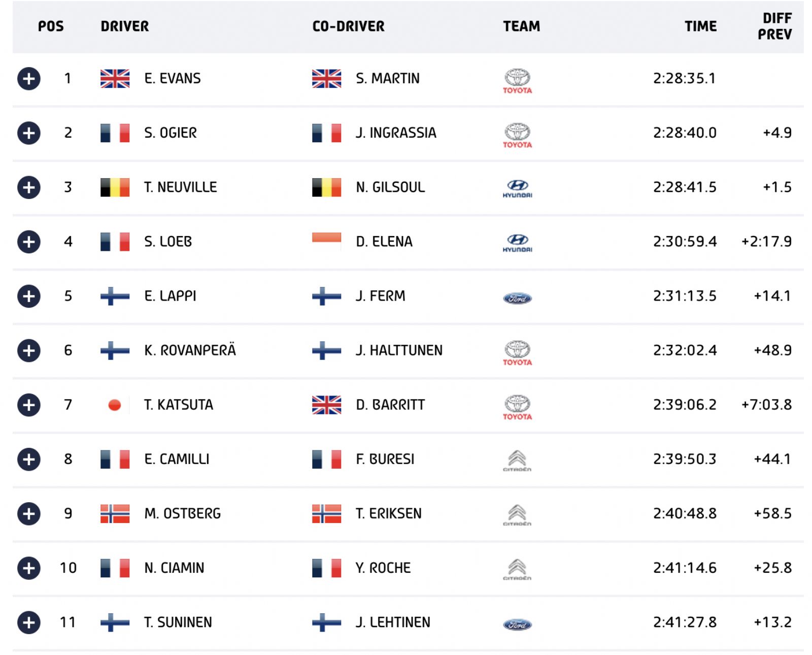Expand T. Suninen row details
This screenshot has height=655, width=812.
29,623
